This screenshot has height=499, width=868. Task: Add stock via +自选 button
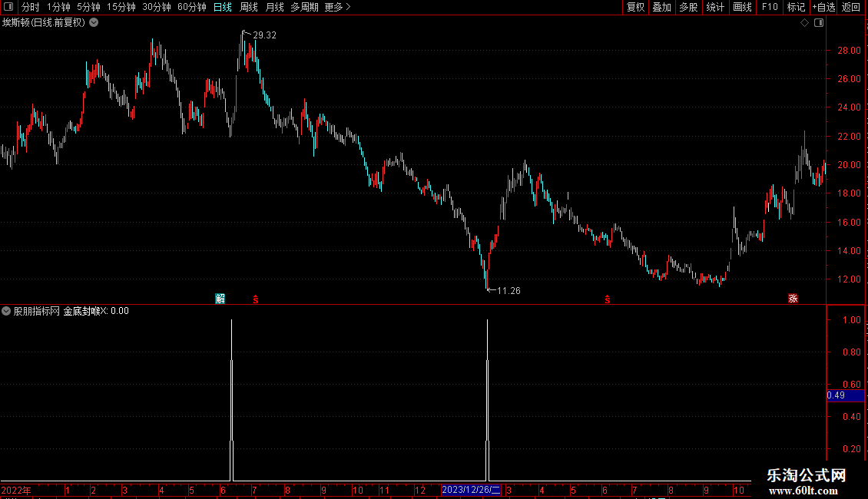coord(823,7)
